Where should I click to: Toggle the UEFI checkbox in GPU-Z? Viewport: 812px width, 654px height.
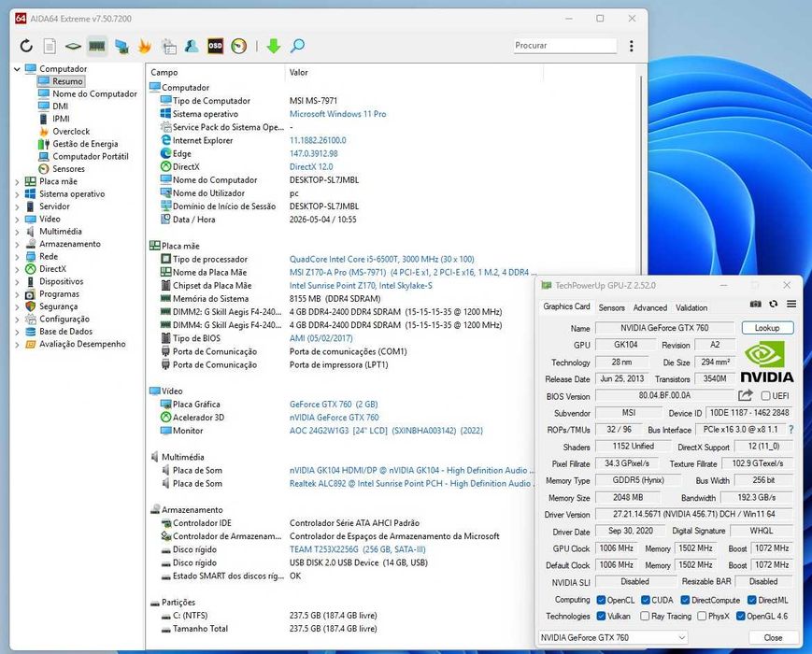(x=765, y=395)
